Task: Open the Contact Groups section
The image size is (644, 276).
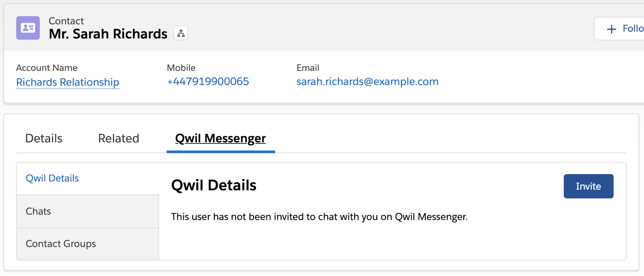Action: [88, 244]
